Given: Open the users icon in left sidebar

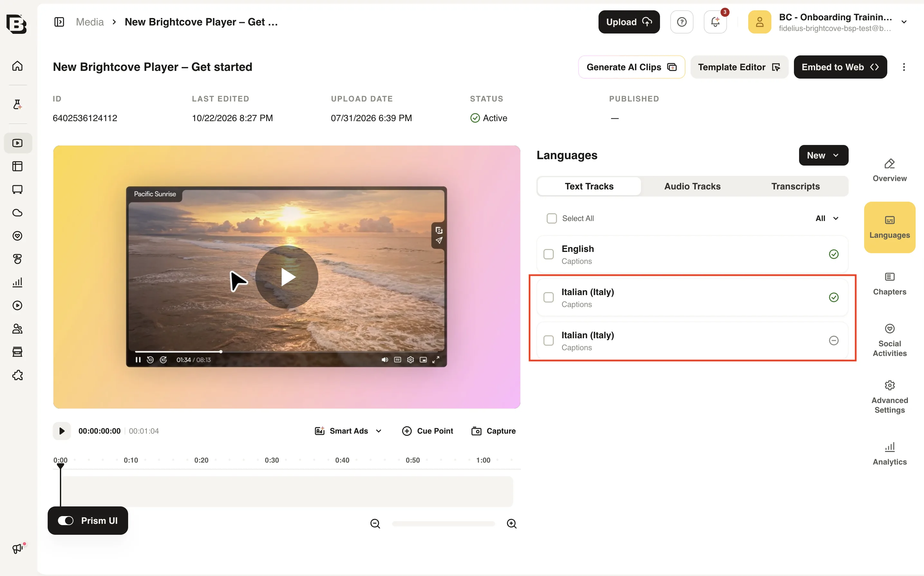Looking at the screenshot, I should pyautogui.click(x=17, y=329).
